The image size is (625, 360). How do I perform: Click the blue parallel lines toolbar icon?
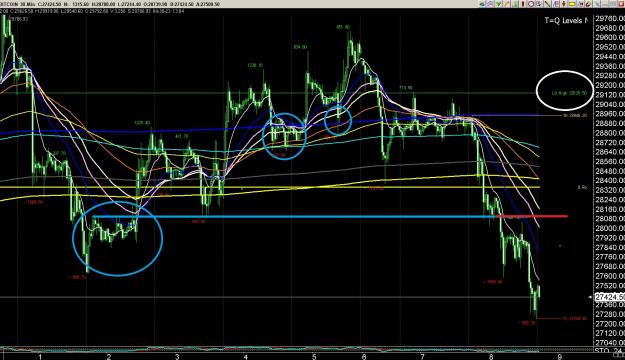556,4
